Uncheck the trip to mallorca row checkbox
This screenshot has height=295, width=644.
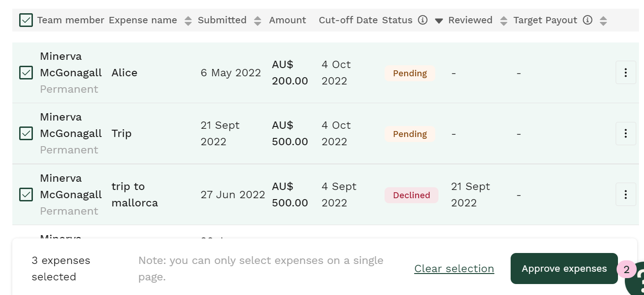(26, 195)
